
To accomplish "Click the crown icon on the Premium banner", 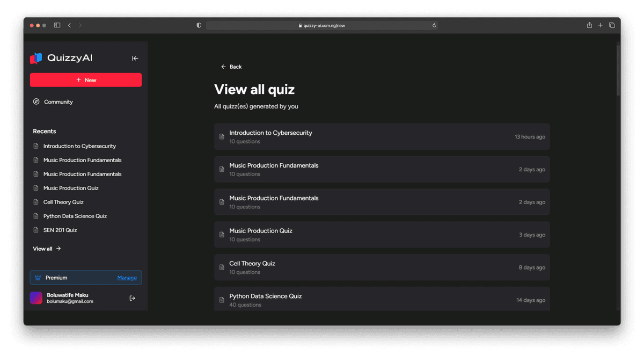I will [x=37, y=278].
